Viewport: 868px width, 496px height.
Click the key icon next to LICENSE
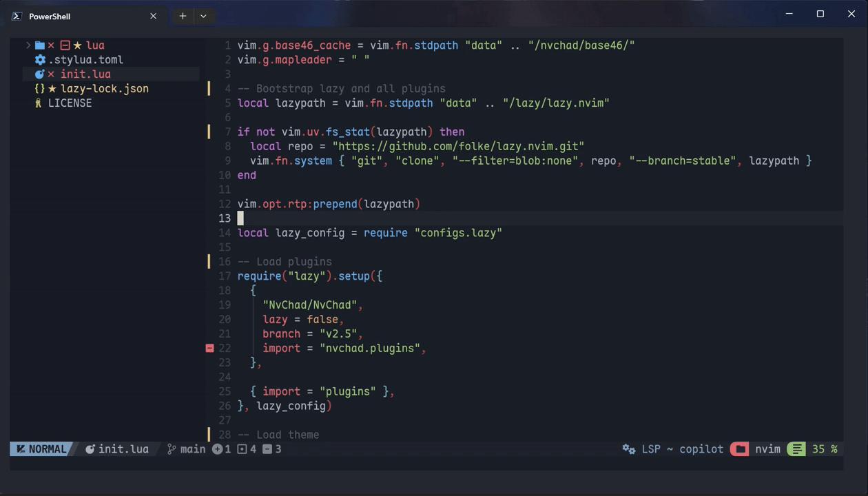[x=39, y=103]
